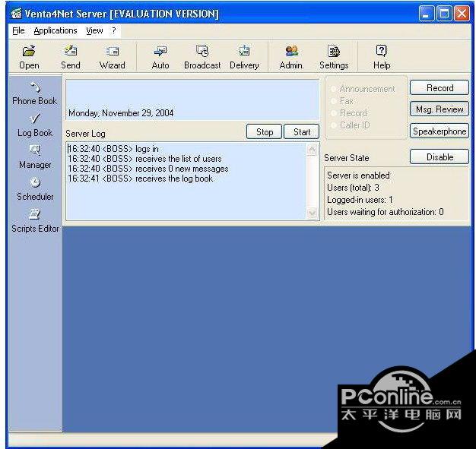Open the Manager sidebar item
This screenshot has height=449, width=476.
tap(35, 157)
